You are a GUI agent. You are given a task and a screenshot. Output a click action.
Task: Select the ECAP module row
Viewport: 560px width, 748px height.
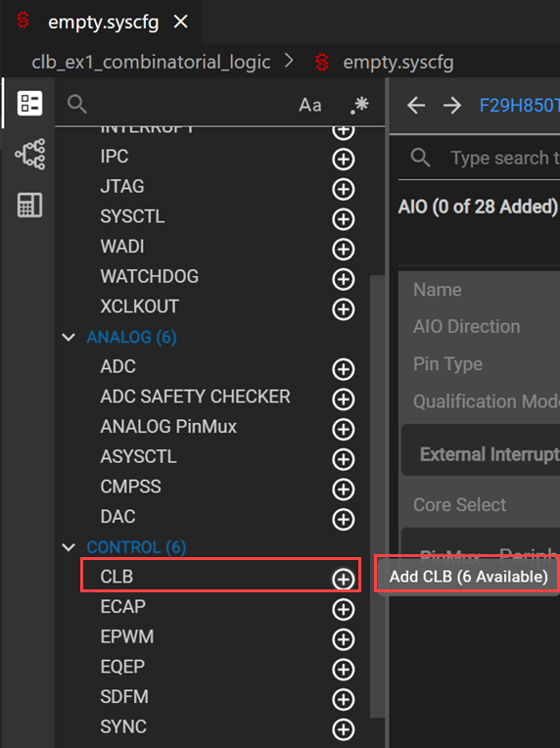tap(220, 606)
